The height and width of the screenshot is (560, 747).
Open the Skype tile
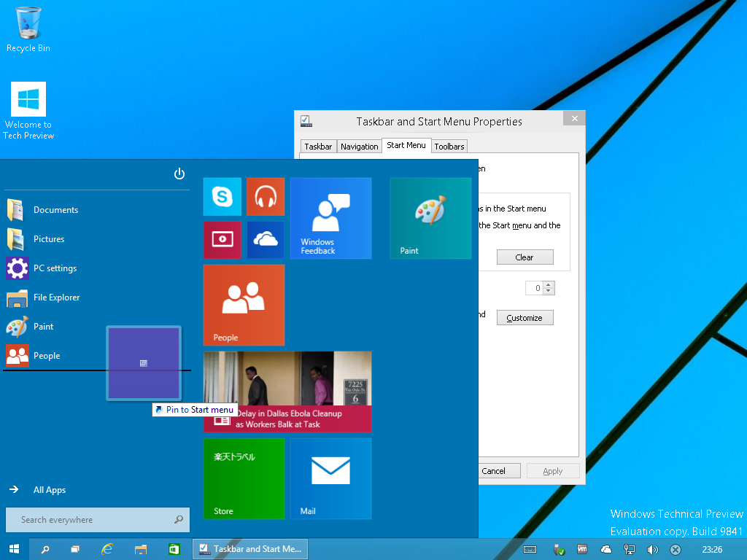222,197
